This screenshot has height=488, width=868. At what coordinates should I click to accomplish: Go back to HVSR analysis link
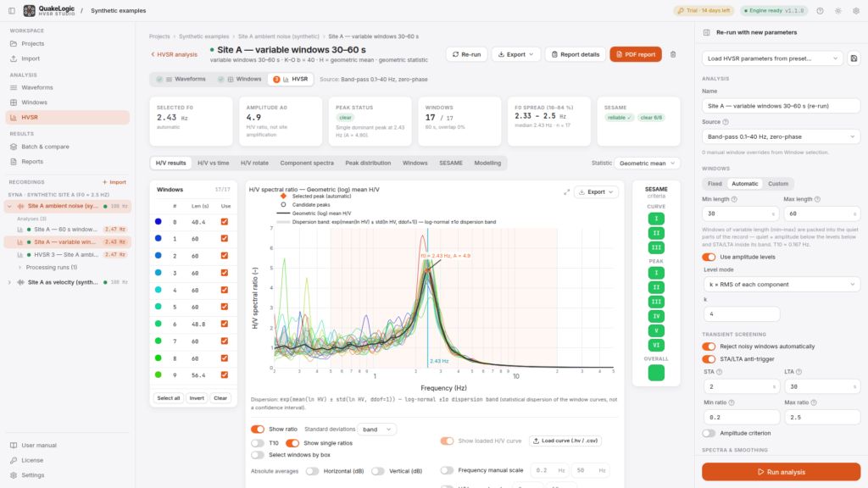pyautogui.click(x=174, y=54)
